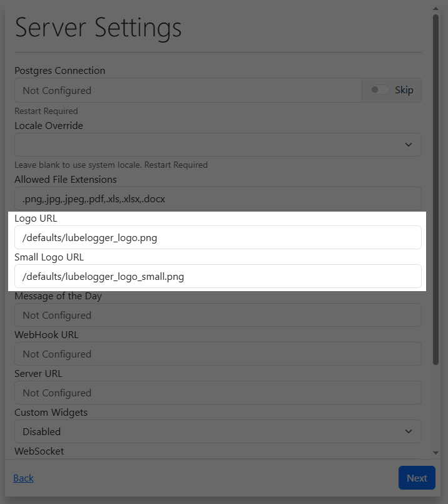
Task: Select the Small Logo URL field
Action: [x=218, y=276]
